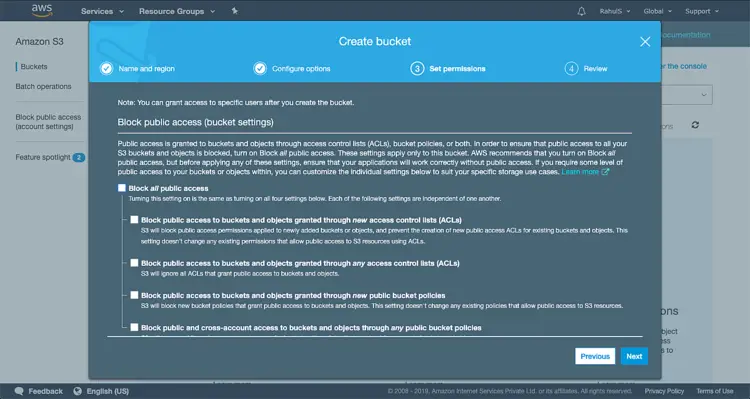Viewport: 750px width, 399px height.
Task: Open Block public access account settings
Action: [x=48, y=122]
